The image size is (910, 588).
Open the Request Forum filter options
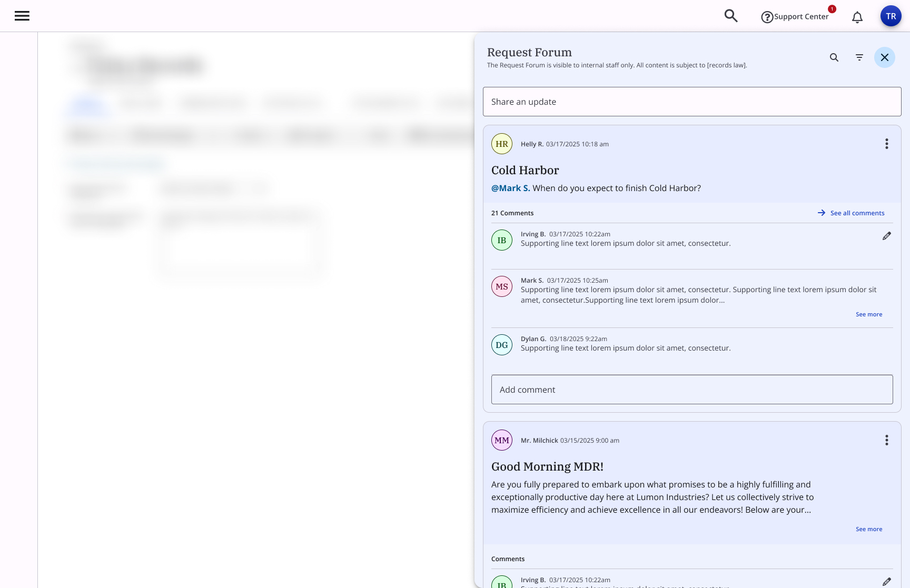(x=859, y=57)
